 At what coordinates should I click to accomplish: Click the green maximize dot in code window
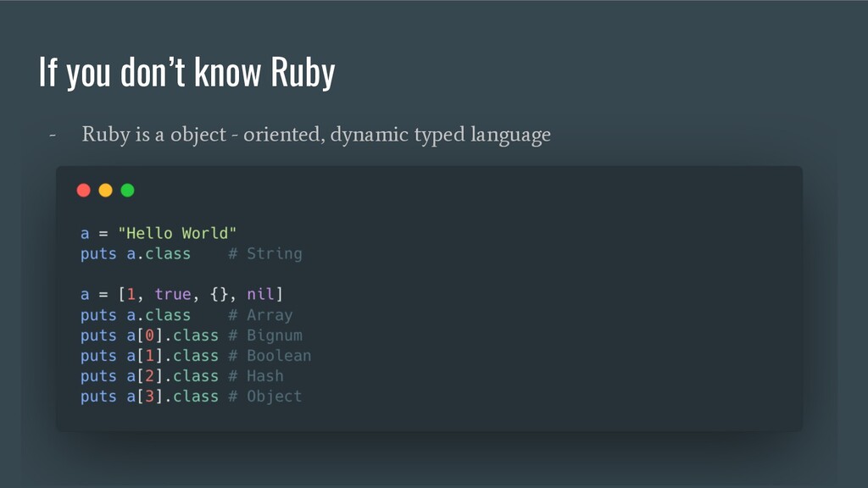coord(127,191)
